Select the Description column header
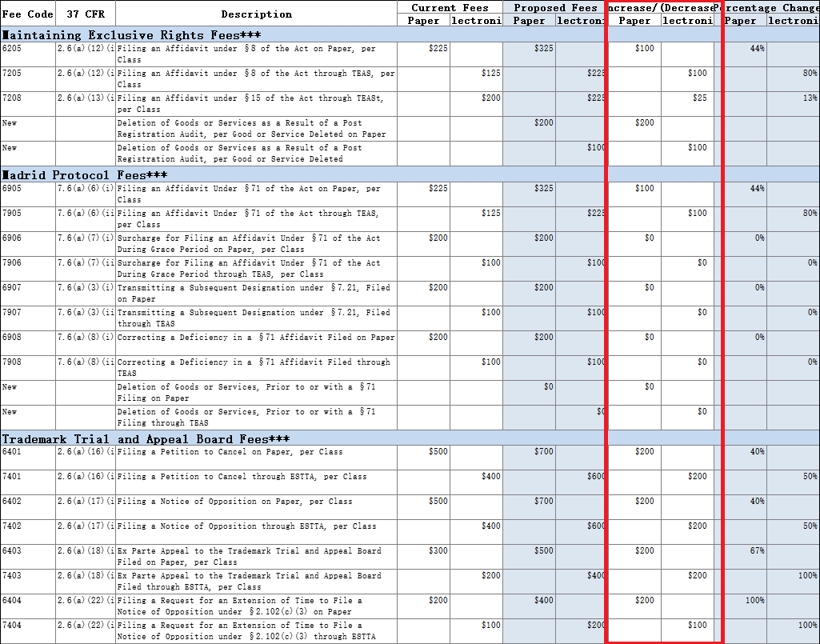Image resolution: width=820 pixels, height=644 pixels. coord(256,14)
